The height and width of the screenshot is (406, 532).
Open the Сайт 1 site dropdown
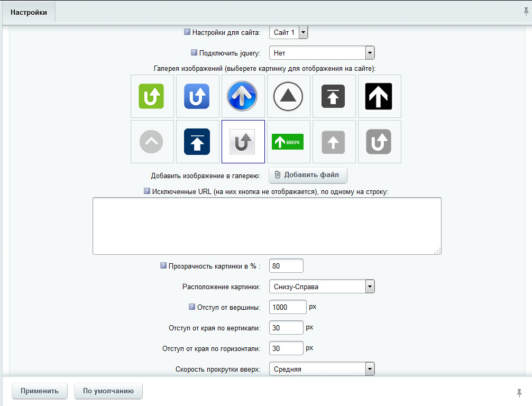288,33
